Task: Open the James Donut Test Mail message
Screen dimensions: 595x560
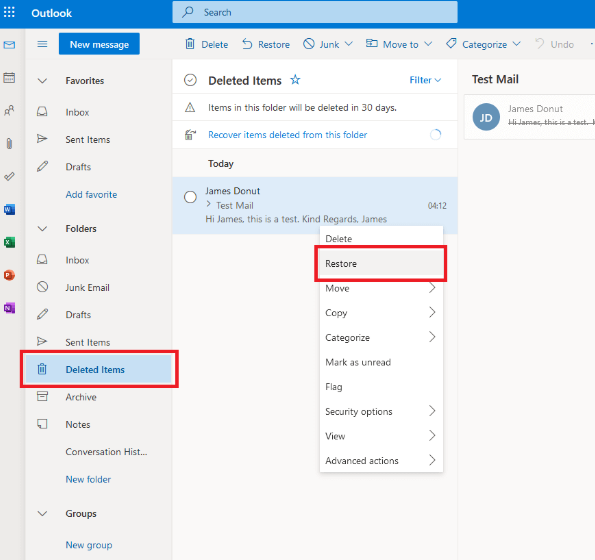Action: (315, 205)
